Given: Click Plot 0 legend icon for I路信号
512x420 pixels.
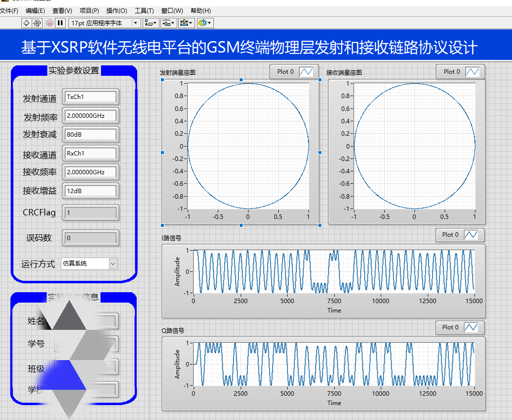Looking at the screenshot, I should 471,235.
